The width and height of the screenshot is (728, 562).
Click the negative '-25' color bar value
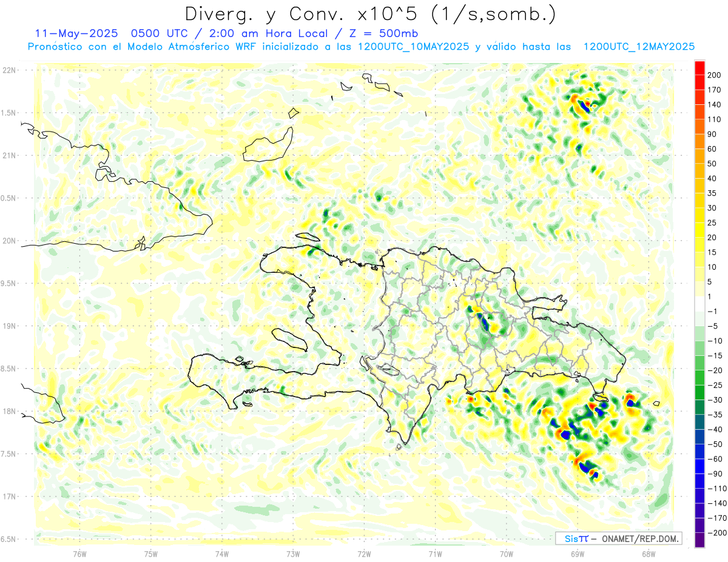pos(714,385)
